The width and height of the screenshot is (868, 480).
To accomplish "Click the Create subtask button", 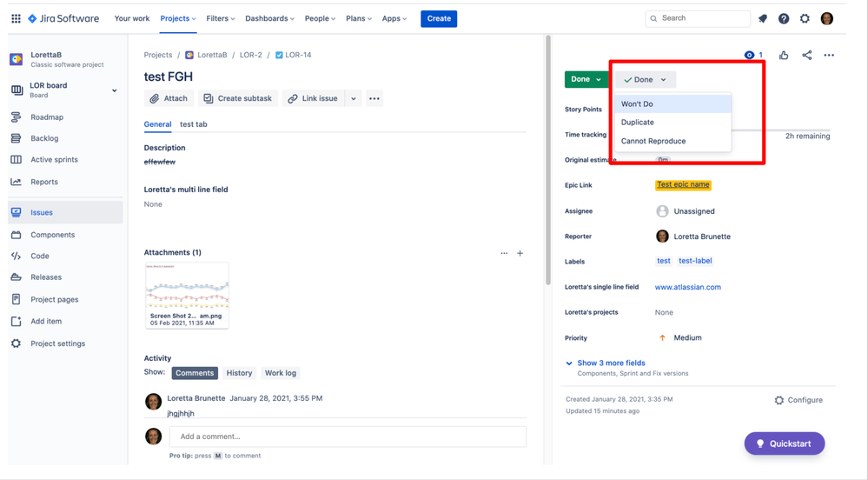I will click(x=238, y=98).
